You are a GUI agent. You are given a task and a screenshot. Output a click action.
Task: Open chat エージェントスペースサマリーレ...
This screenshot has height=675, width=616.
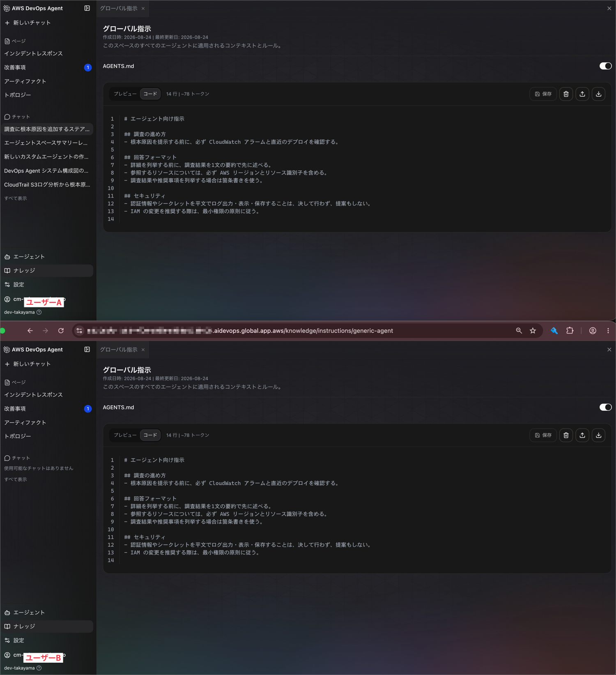(x=47, y=143)
